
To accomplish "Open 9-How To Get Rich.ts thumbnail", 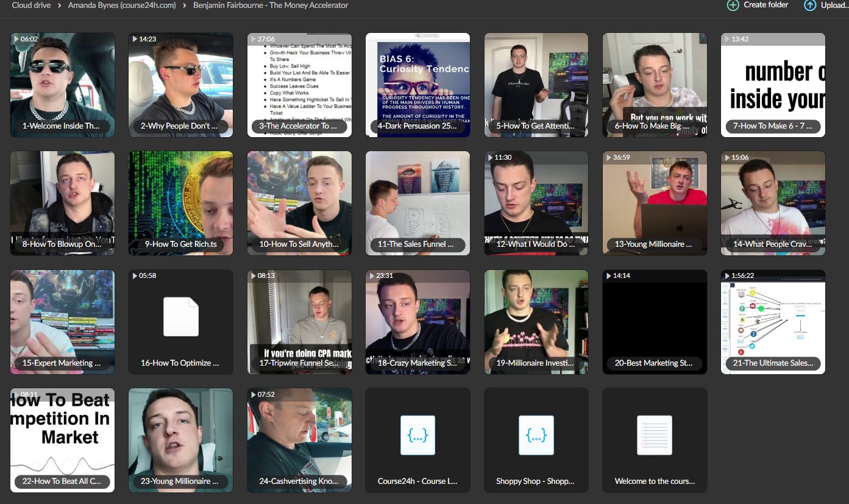I will pyautogui.click(x=180, y=203).
